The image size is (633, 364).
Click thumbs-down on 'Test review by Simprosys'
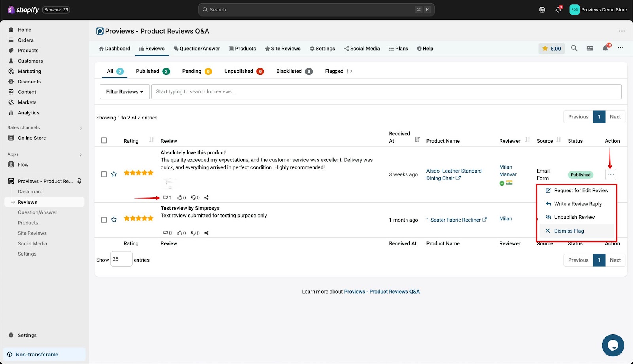click(x=195, y=233)
